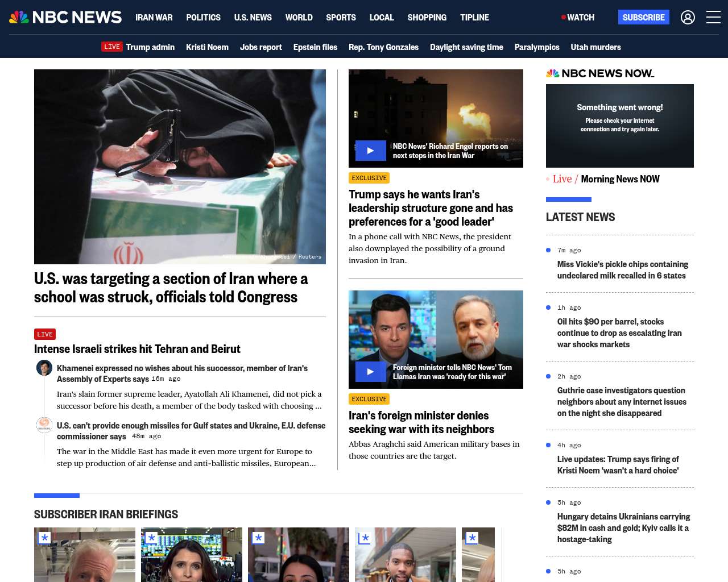Read Iran's foreign minister denies war story
The width and height of the screenshot is (728, 582).
tap(421, 422)
